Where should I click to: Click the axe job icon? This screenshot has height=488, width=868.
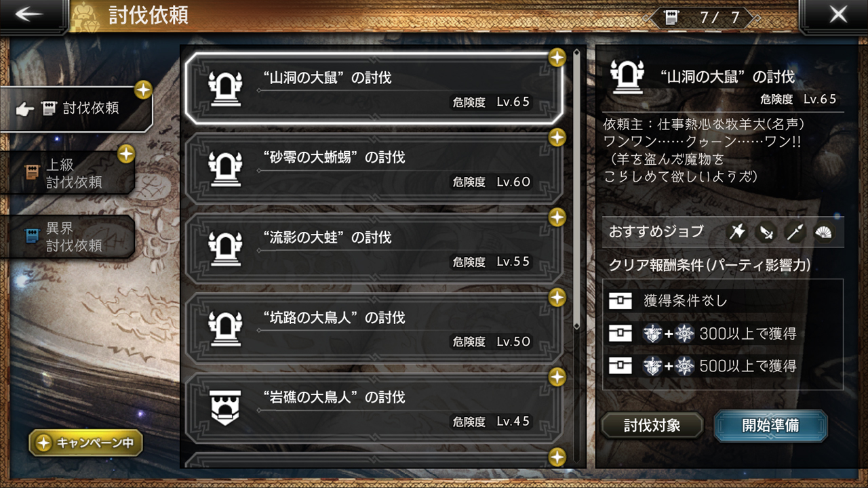pyautogui.click(x=736, y=232)
